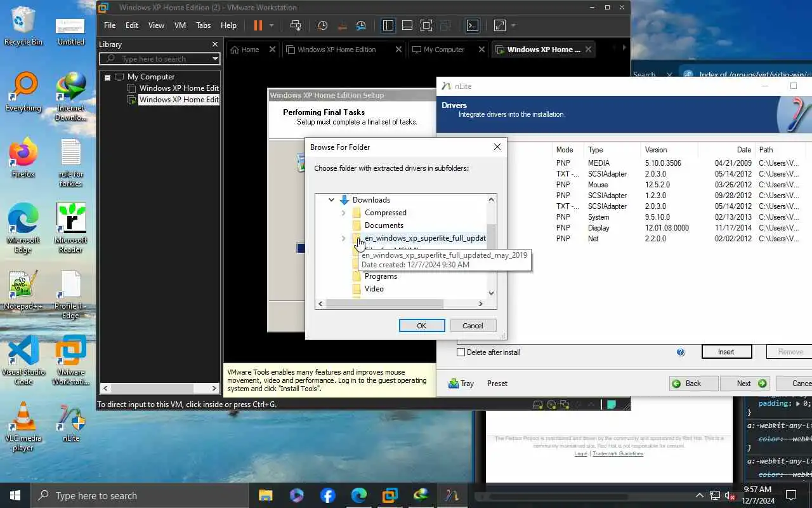Open Notepad++ desktop icon

tap(23, 291)
